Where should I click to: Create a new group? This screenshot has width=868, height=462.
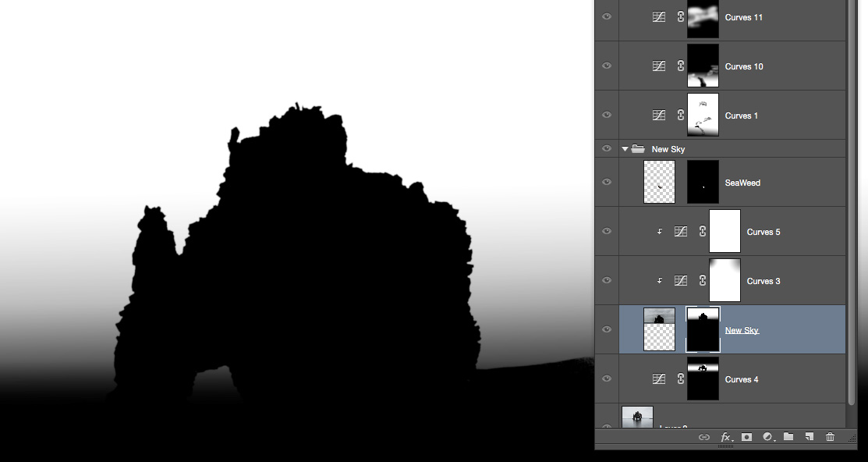788,437
